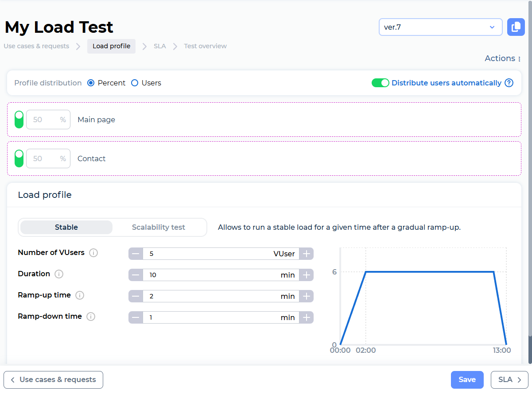Click help icon beside Distribute users automatically
This screenshot has width=532, height=394.
pyautogui.click(x=509, y=83)
